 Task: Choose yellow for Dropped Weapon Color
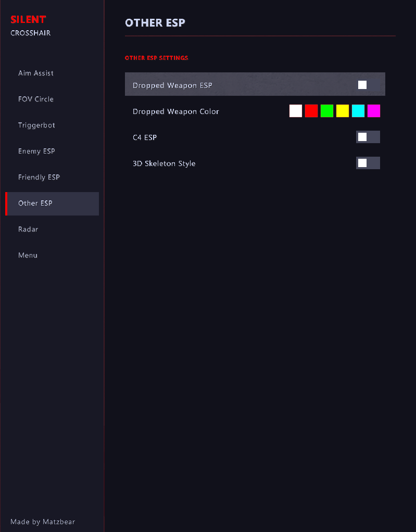(343, 111)
